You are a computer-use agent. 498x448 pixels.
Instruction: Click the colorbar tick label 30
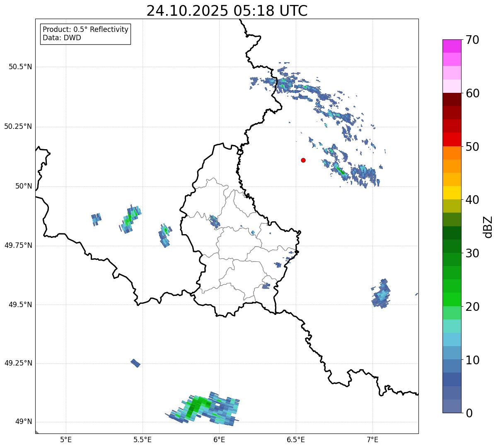click(x=472, y=253)
